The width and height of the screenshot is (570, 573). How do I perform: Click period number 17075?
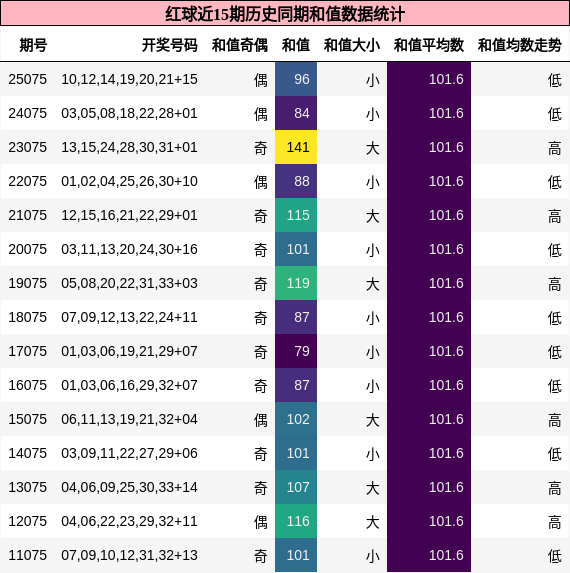27,351
